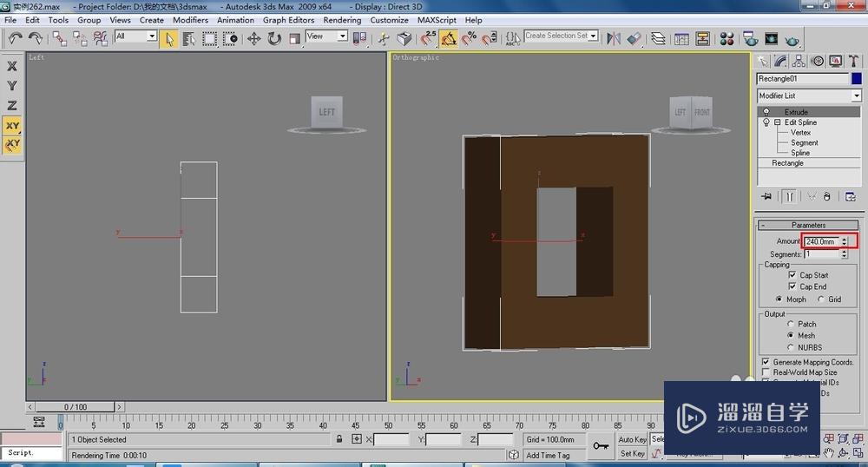Click the XY axis constraint button
The image size is (868, 467).
[x=12, y=126]
